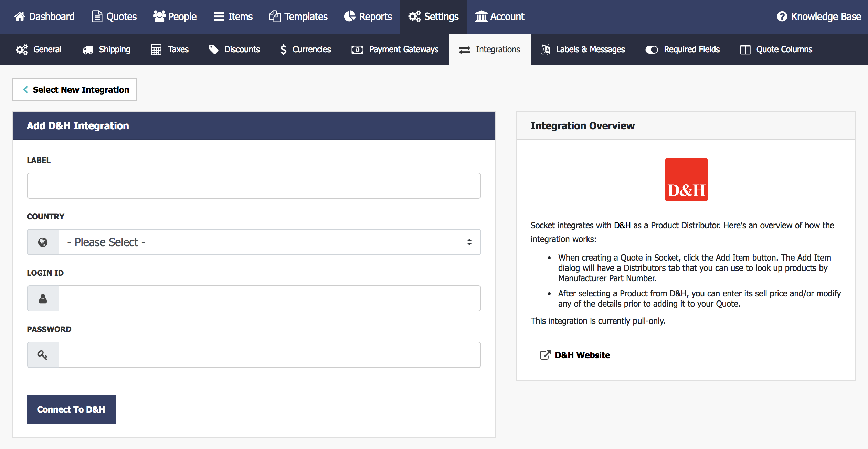Click the People group icon
The width and height of the screenshot is (868, 449).
(x=159, y=17)
